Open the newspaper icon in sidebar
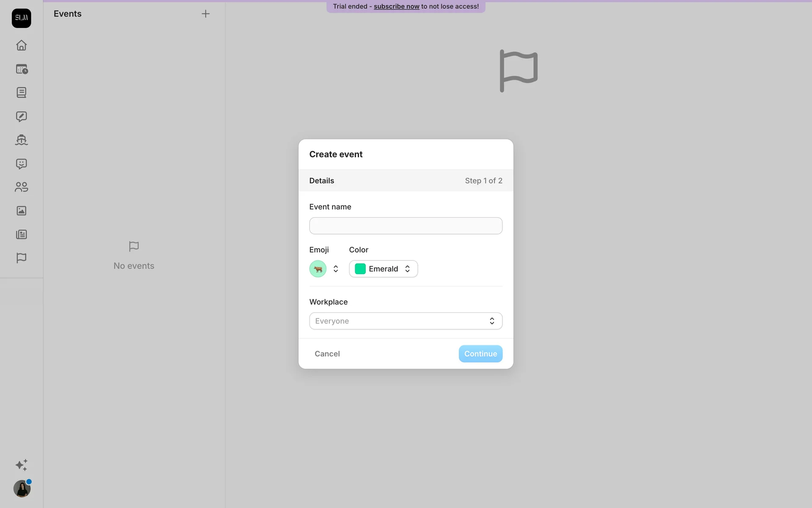 [21, 235]
